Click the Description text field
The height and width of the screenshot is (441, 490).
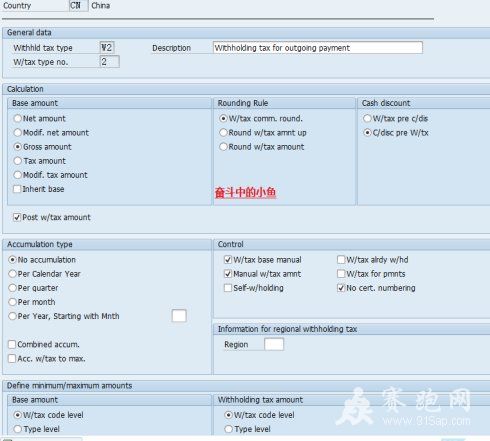[318, 48]
